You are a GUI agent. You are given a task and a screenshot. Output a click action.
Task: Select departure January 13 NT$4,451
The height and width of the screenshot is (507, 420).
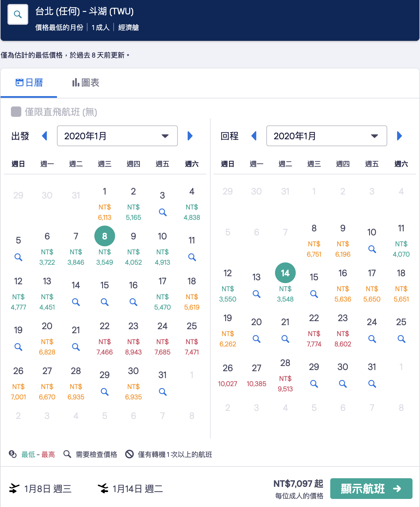coord(47,294)
